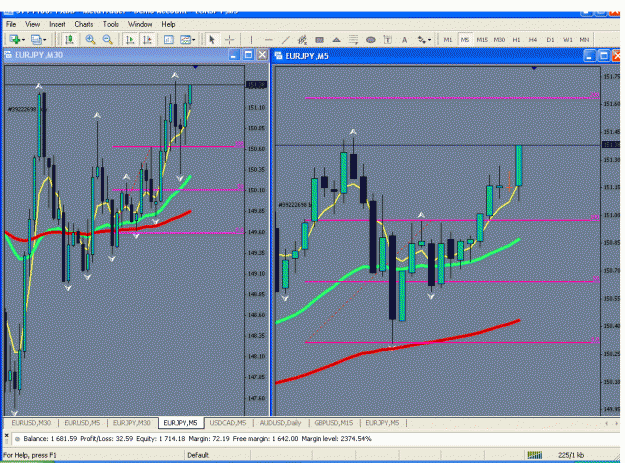Click chart shift marker on EURJPY,M5 chart
The height and width of the screenshot is (463, 625).
coord(534,68)
